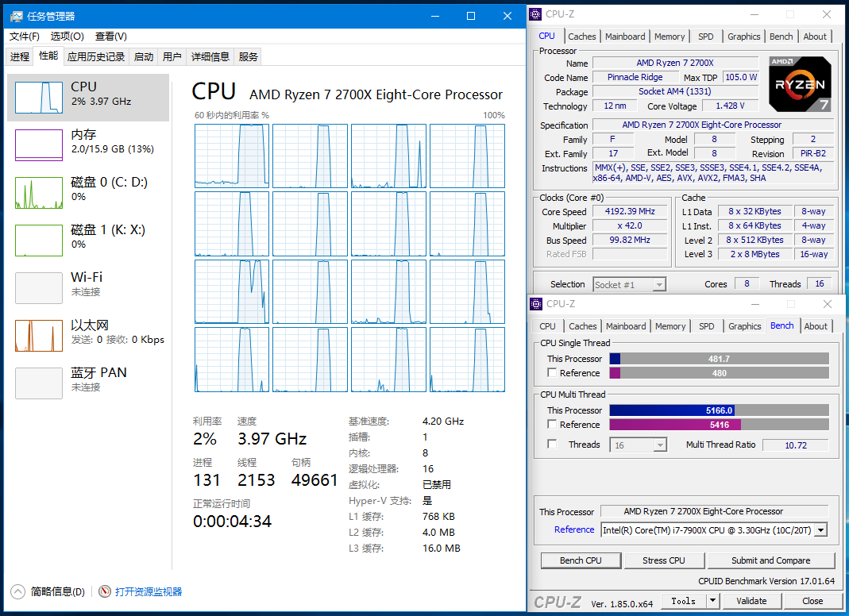Click the Reference link in Bench tab

click(x=574, y=529)
